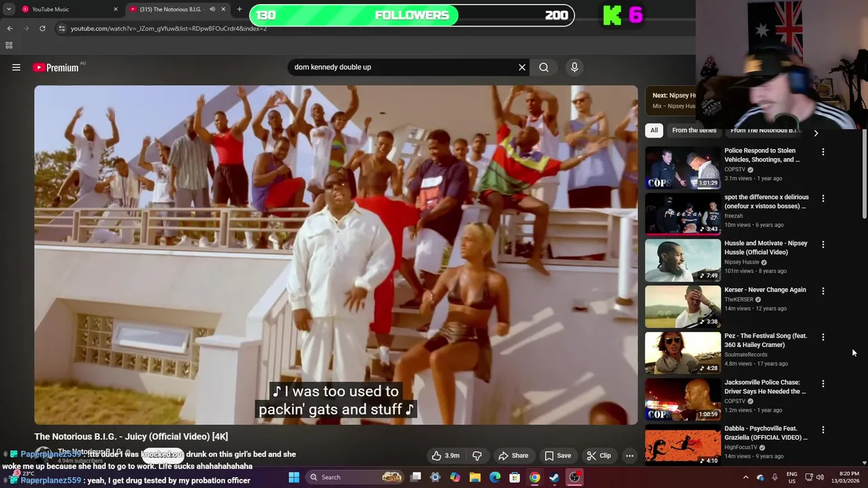
Task: Open the apps grid in bookmarks bar
Action: [x=9, y=45]
